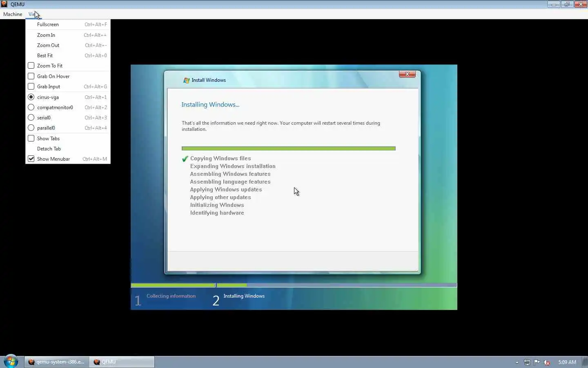
Task: Click the green check next to Copying Windows files
Action: pos(185,159)
